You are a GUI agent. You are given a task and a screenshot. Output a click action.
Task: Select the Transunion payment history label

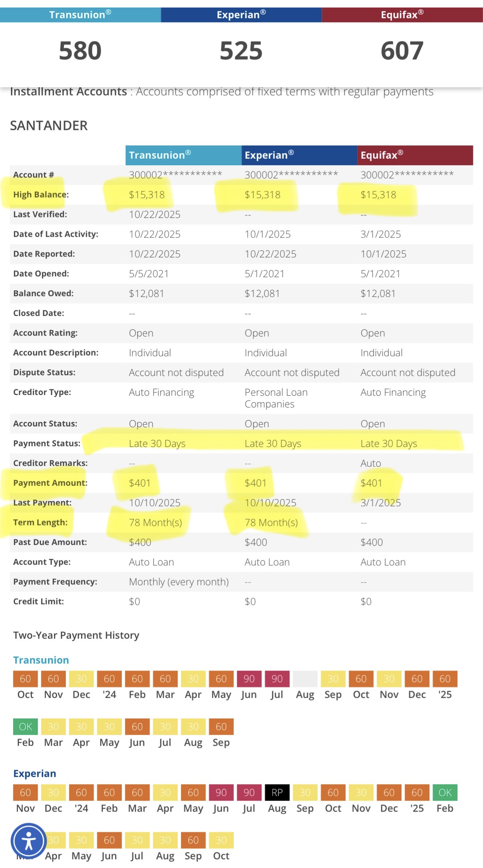pyautogui.click(x=41, y=660)
